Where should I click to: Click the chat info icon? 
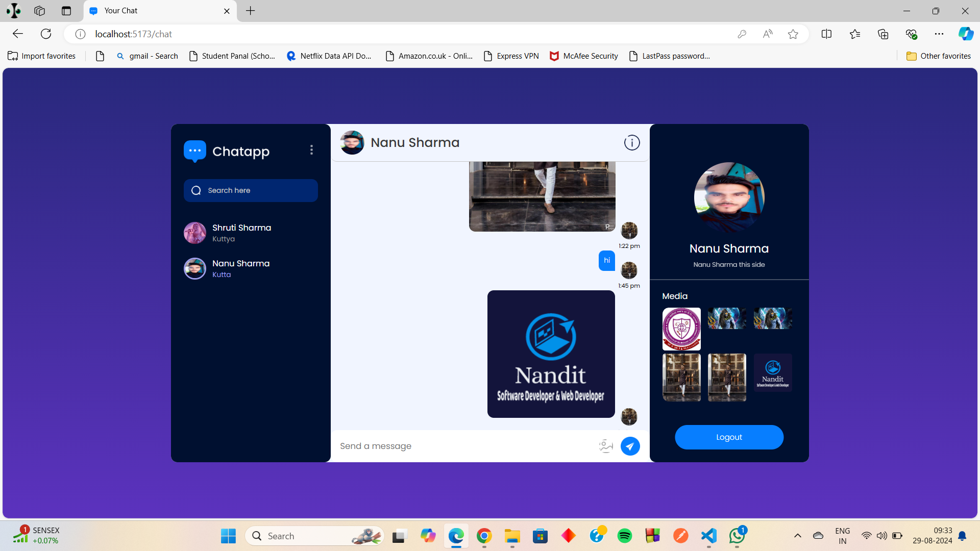632,143
